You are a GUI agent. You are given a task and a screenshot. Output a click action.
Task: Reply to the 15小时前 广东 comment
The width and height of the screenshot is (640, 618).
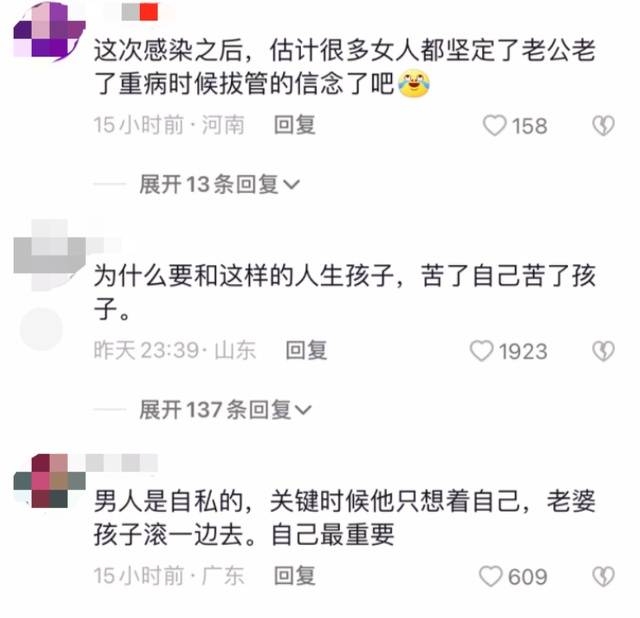tap(295, 576)
